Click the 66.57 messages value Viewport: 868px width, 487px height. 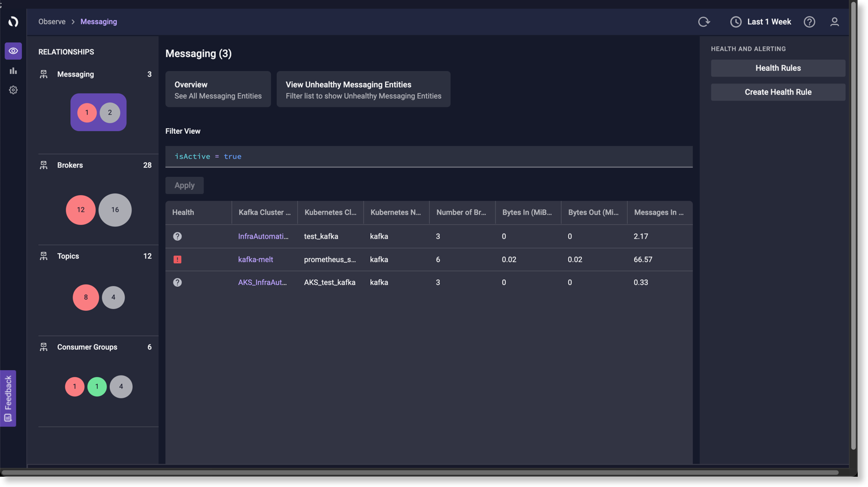[643, 259]
